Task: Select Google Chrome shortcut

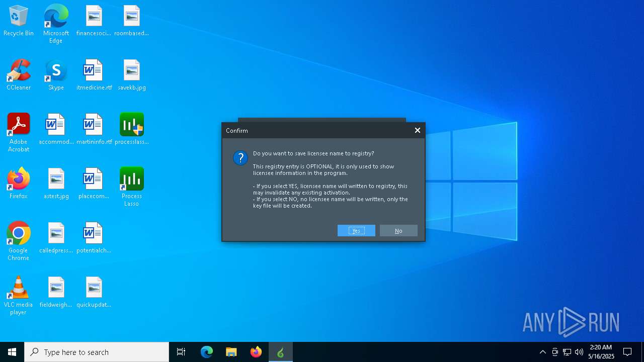Action: coord(19,241)
